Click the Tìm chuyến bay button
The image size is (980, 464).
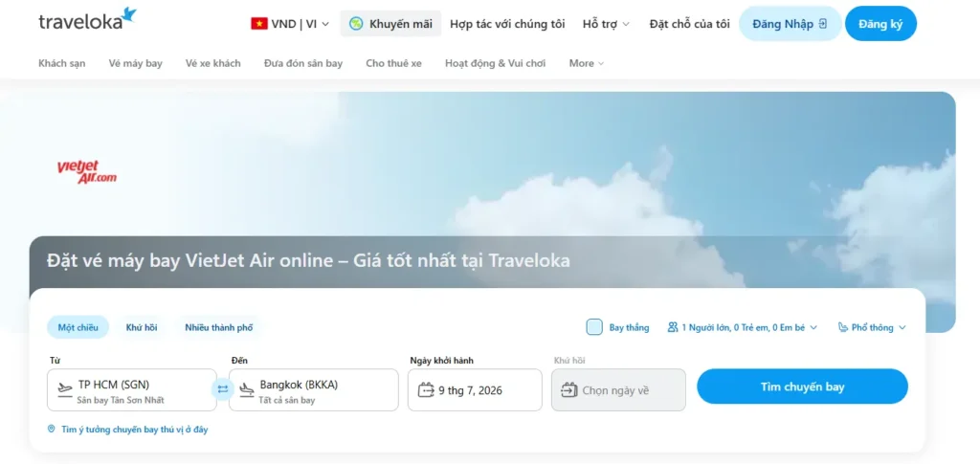tap(803, 387)
